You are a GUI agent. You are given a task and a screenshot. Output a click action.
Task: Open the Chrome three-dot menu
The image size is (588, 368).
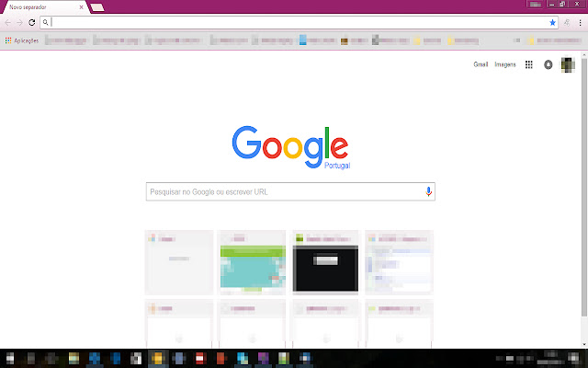point(580,22)
